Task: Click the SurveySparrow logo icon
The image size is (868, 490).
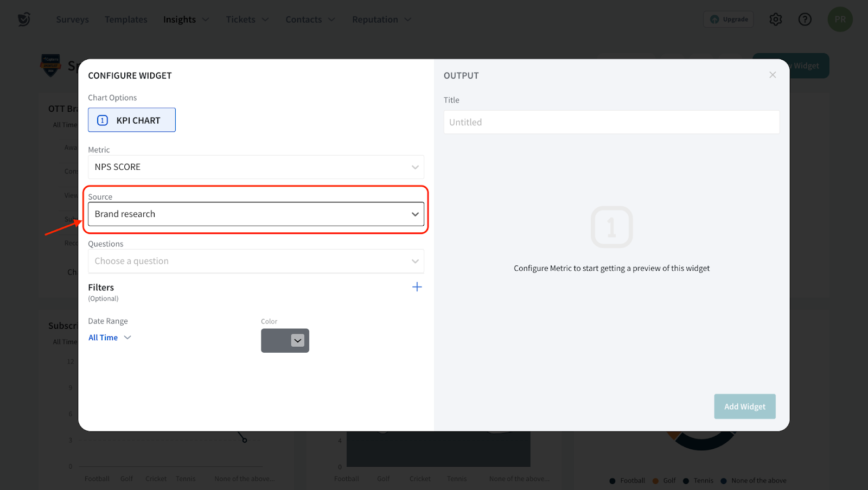Action: 24,20
